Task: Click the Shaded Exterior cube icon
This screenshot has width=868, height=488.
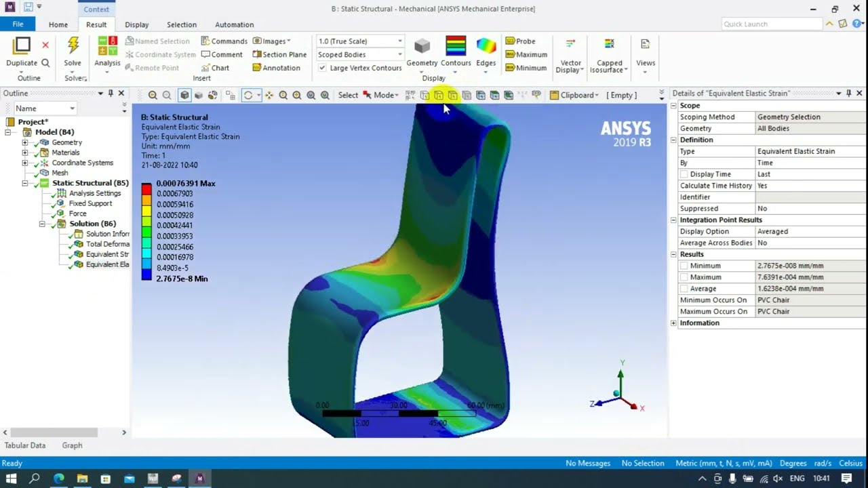Action: coord(184,96)
